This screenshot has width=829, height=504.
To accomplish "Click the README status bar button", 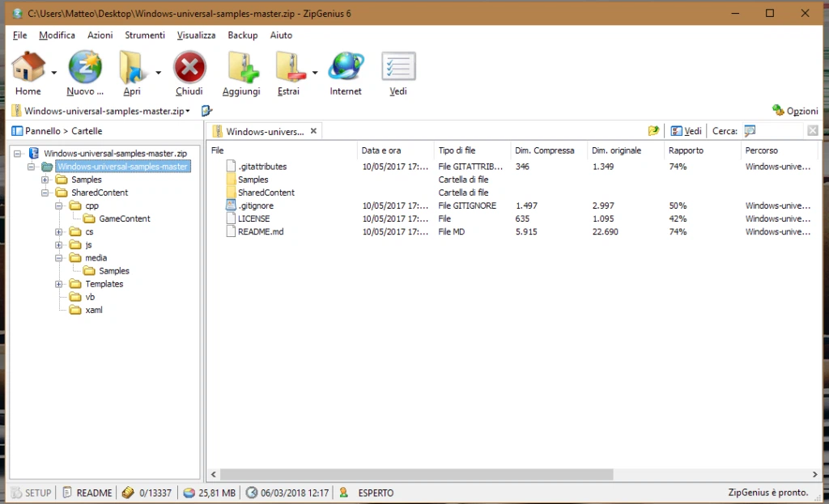I will (x=87, y=493).
